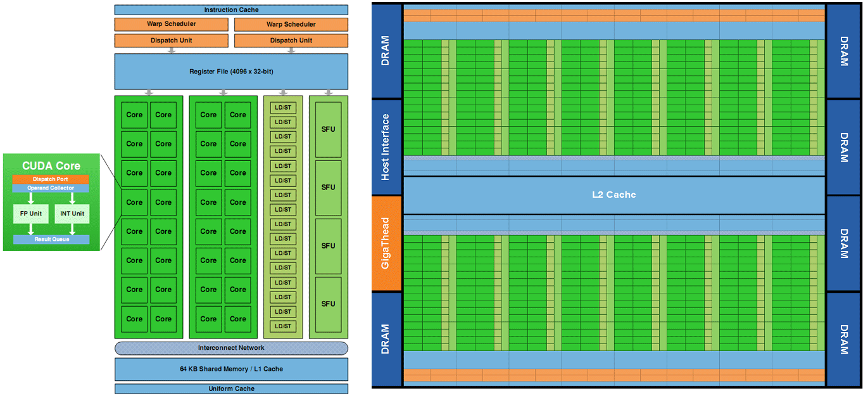
Task: Select the INT Unit box
Action: 72,214
